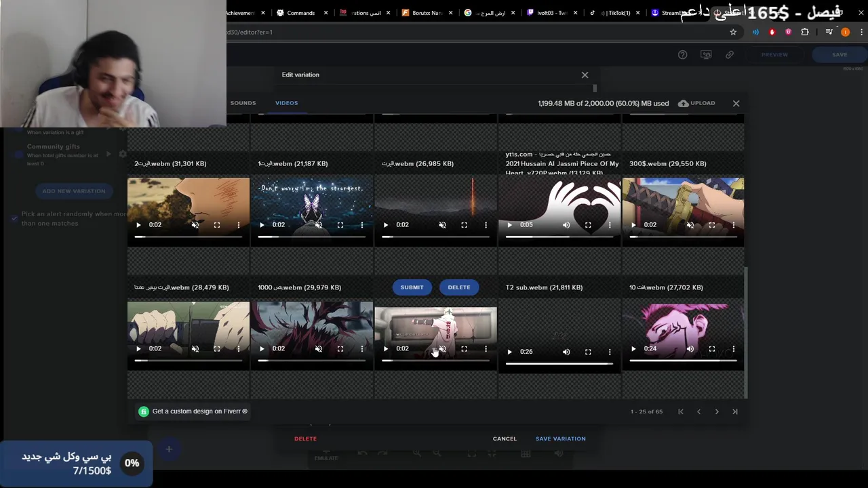
Task: Open more options for the 26,985 KB video
Action: point(486,225)
